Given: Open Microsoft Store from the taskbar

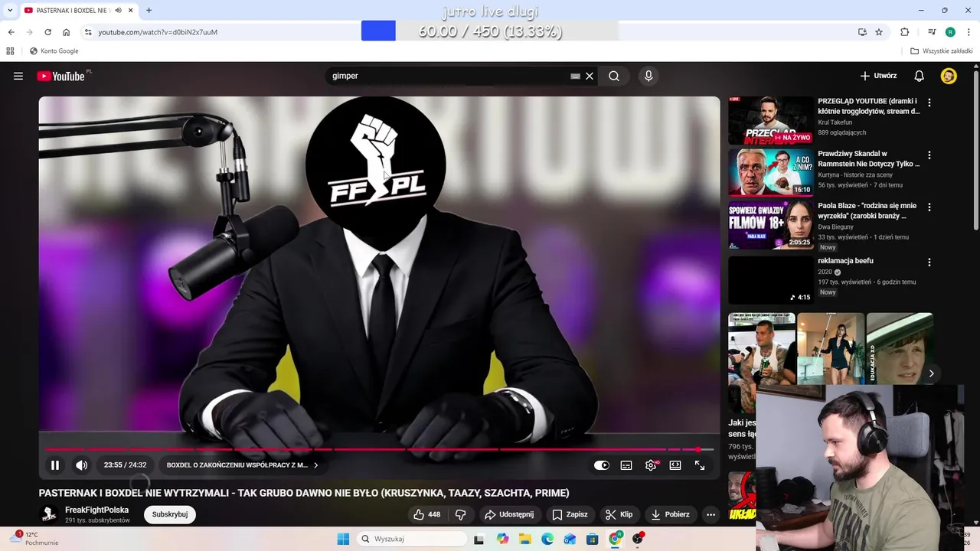Looking at the screenshot, I should 592,539.
